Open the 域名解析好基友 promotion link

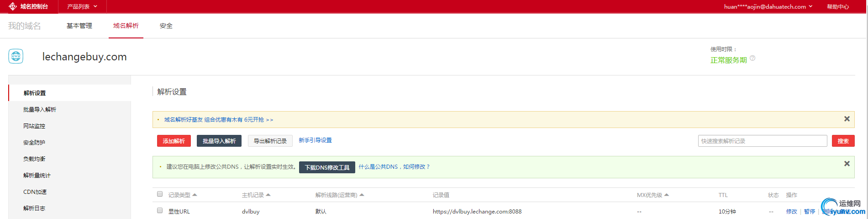click(219, 120)
